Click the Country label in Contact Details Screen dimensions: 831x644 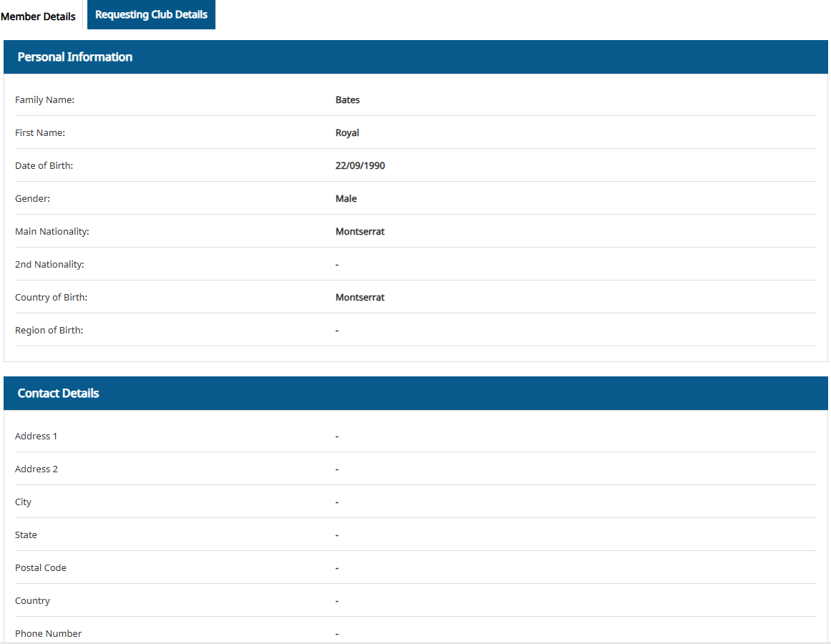32,600
